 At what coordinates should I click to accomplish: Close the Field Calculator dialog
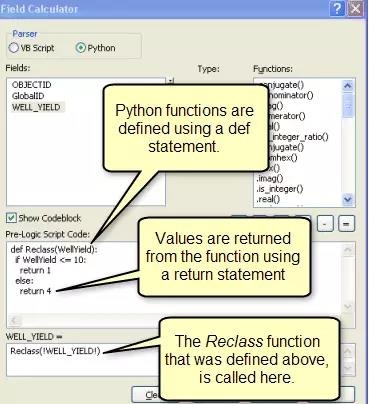pyautogui.click(x=355, y=8)
